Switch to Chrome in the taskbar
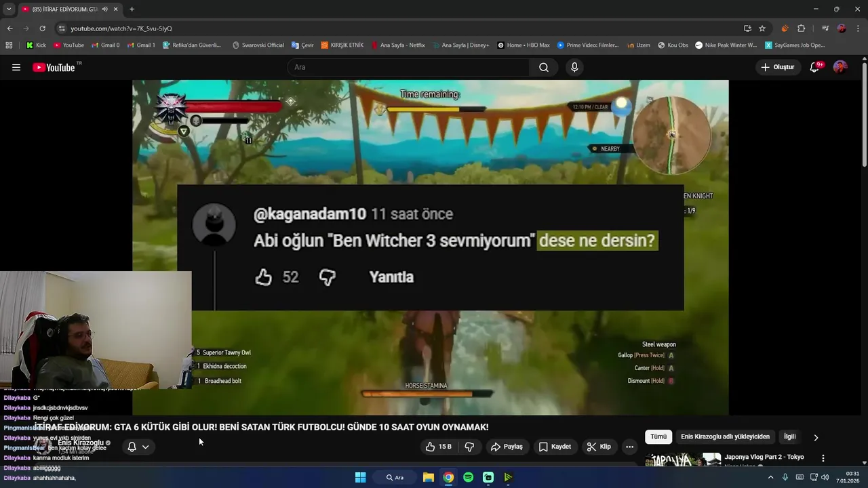This screenshot has width=868, height=488. (x=448, y=477)
